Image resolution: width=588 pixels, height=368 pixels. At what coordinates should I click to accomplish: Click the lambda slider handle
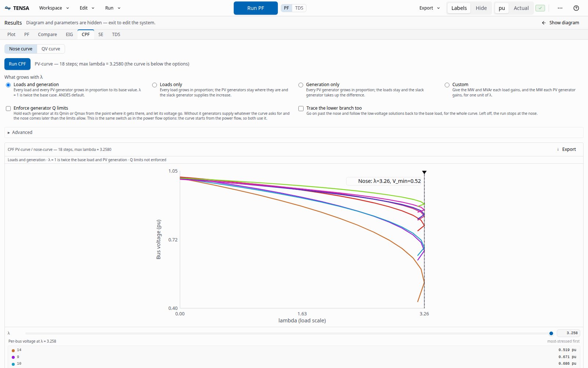pyautogui.click(x=551, y=333)
